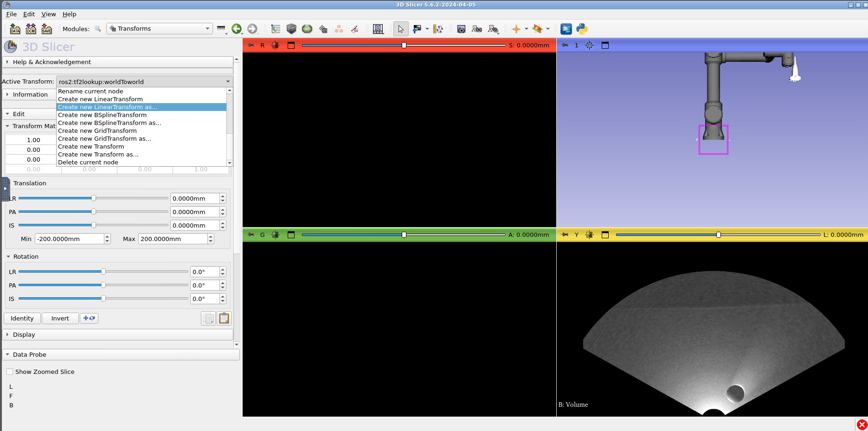Open the Edit menu
The image size is (868, 431).
tap(29, 14)
